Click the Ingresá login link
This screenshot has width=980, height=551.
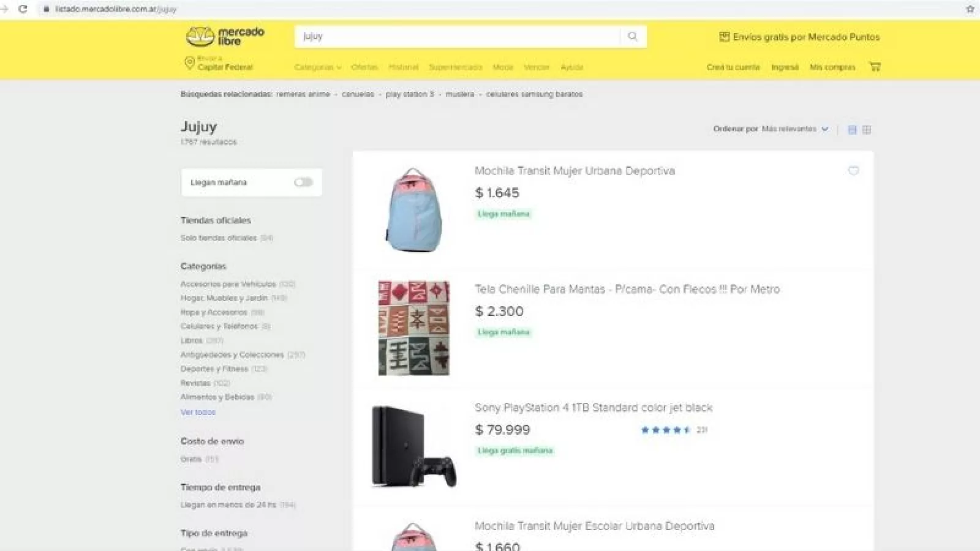point(785,67)
